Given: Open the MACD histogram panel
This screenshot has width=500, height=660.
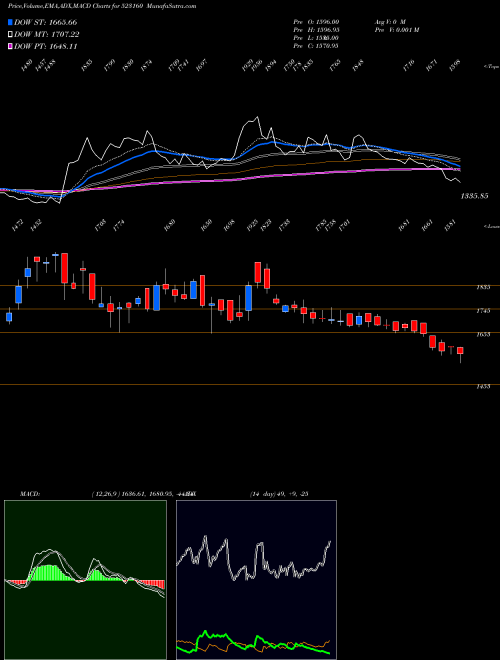Looking at the screenshot, I should [x=85, y=580].
